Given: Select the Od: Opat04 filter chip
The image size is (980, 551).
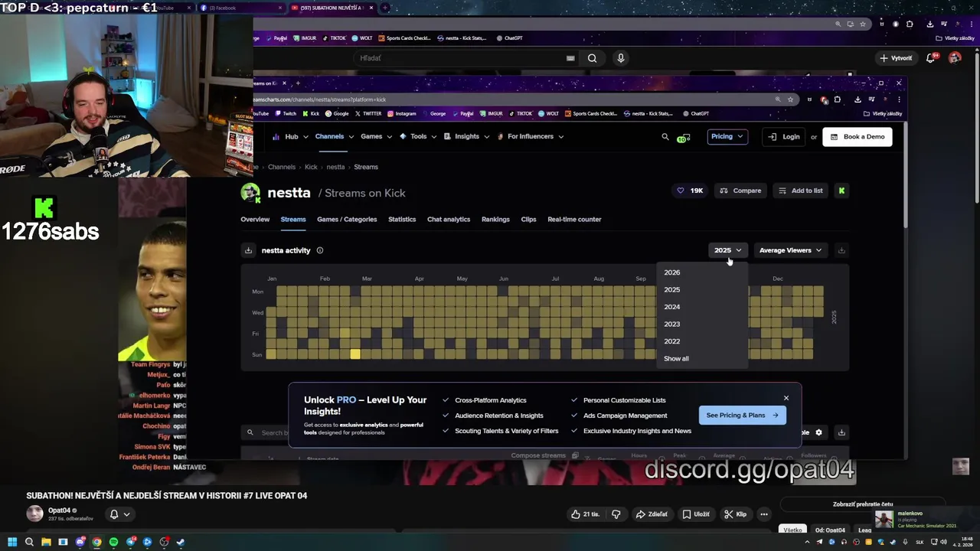Looking at the screenshot, I should 830,530.
